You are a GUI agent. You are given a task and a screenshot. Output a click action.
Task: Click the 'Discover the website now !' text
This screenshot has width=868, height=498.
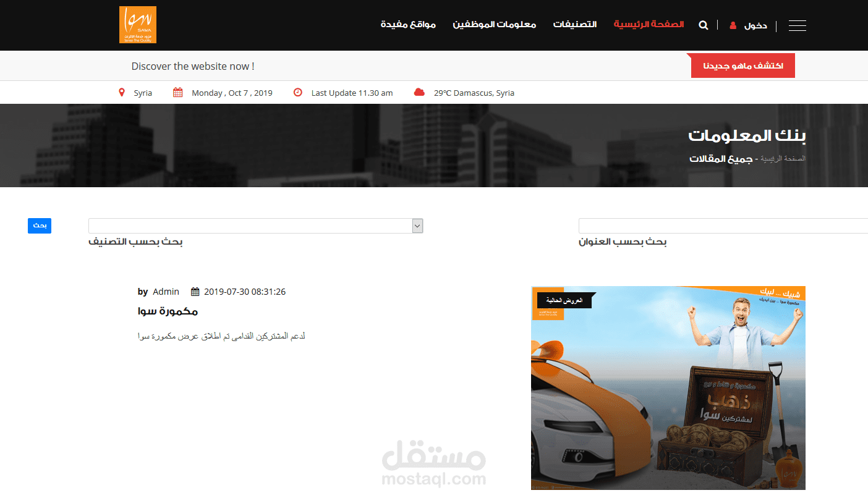193,66
